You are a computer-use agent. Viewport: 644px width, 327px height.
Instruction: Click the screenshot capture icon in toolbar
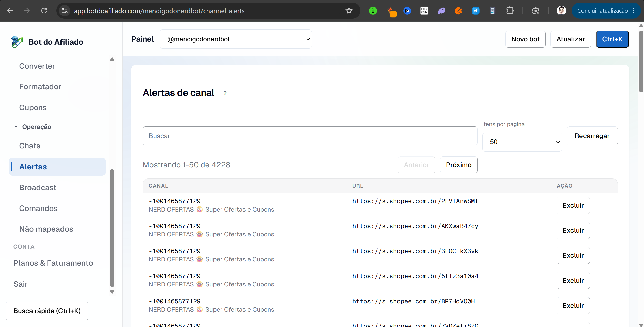[x=536, y=11]
